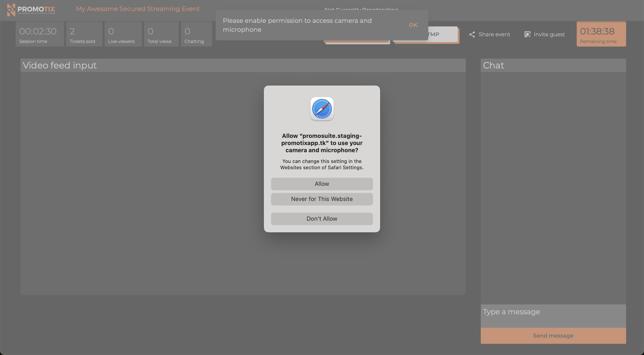
Task: Select My Awesome Secured Streaming Event tab
Action: click(x=138, y=9)
